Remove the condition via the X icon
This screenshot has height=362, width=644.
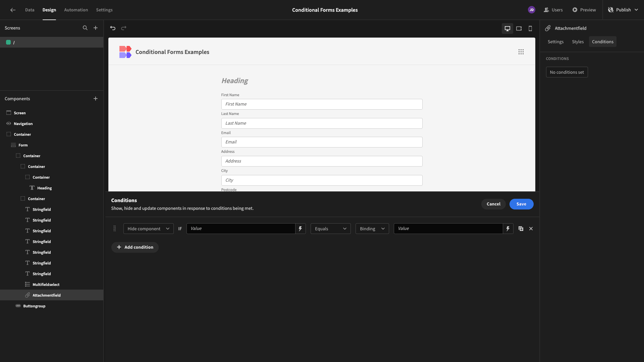point(531,228)
